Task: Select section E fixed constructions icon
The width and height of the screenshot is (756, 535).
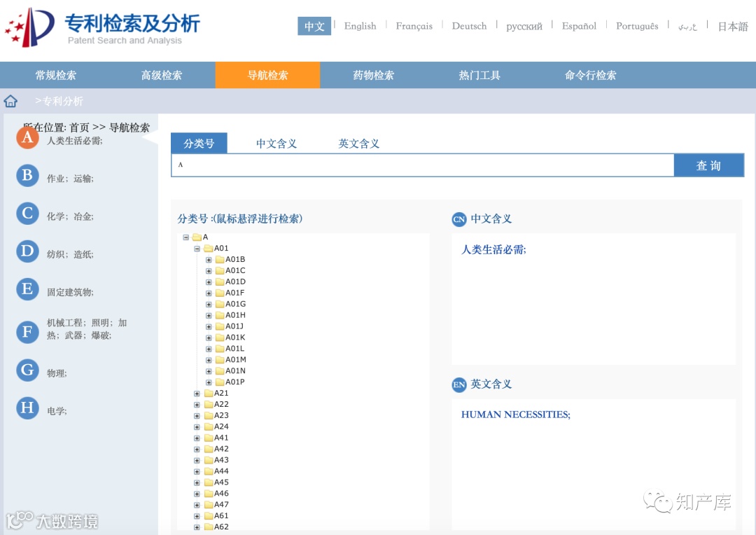Action: [27, 289]
